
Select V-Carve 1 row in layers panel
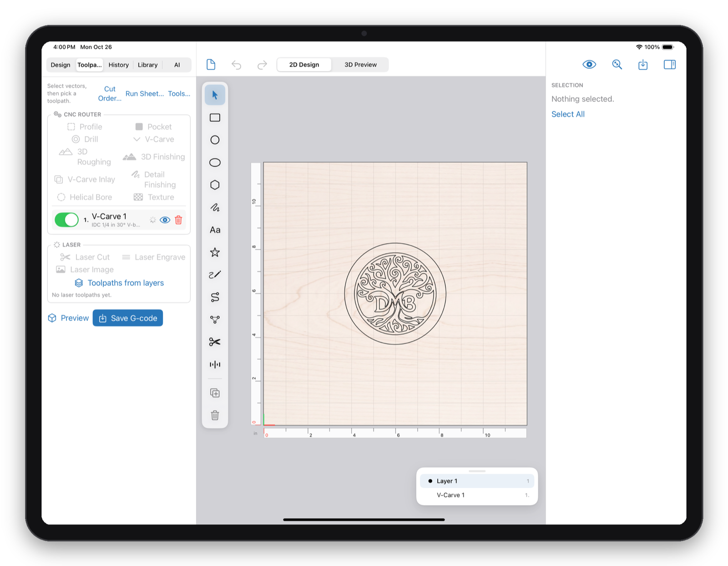(477, 495)
